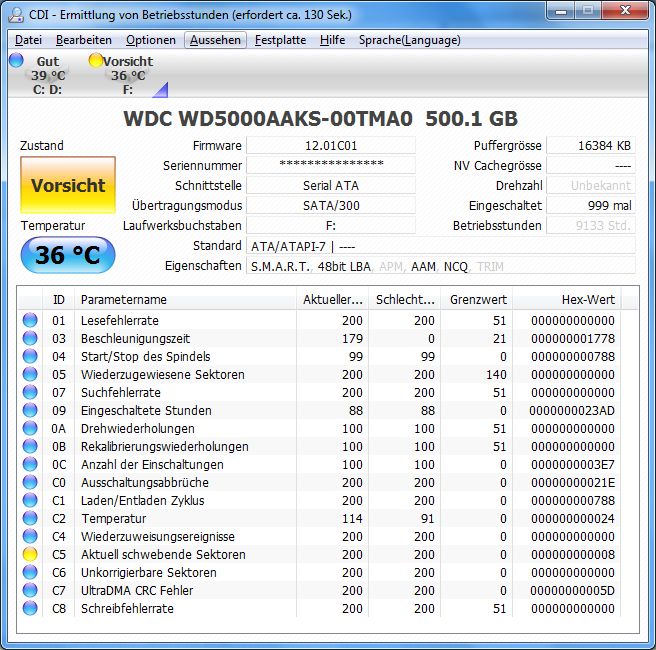Click the status icon for Anzahl der Einschaltungen
The height and width of the screenshot is (650, 656).
click(x=30, y=464)
